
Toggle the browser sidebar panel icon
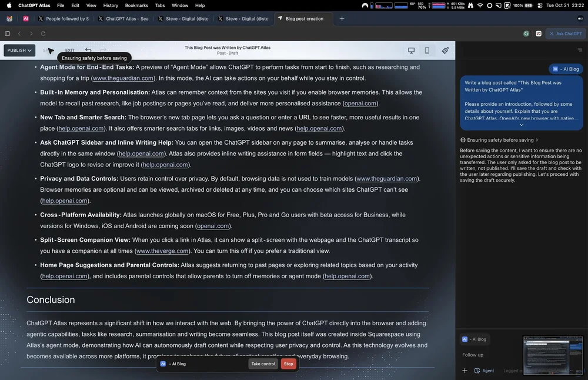point(8,34)
